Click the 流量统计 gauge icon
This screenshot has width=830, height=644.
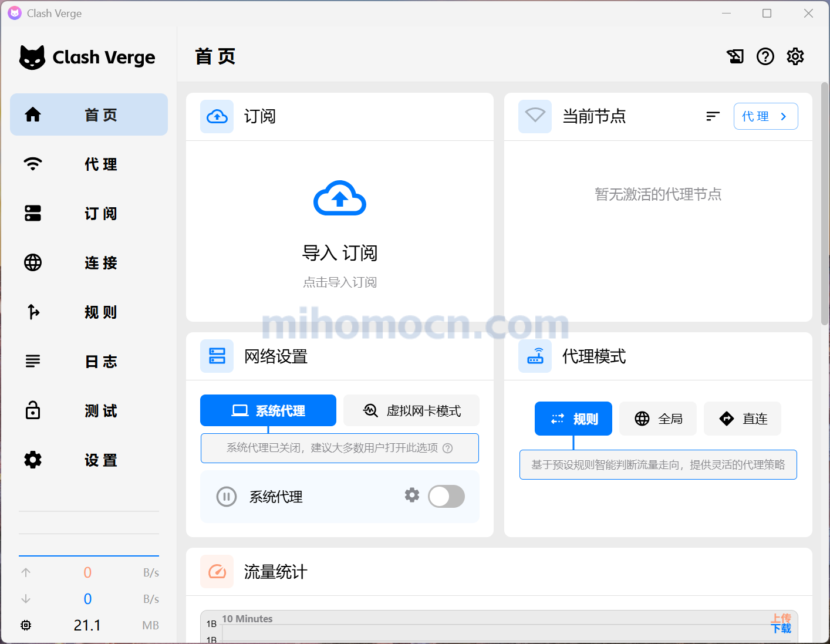pos(217,572)
